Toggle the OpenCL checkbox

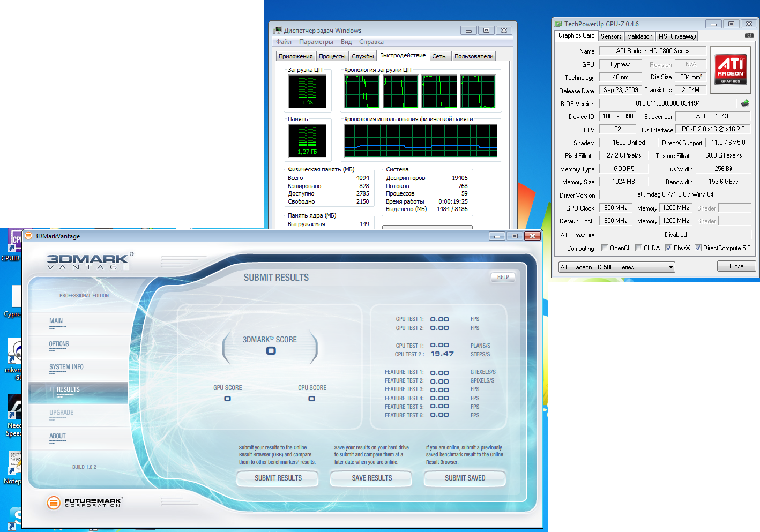(x=605, y=248)
